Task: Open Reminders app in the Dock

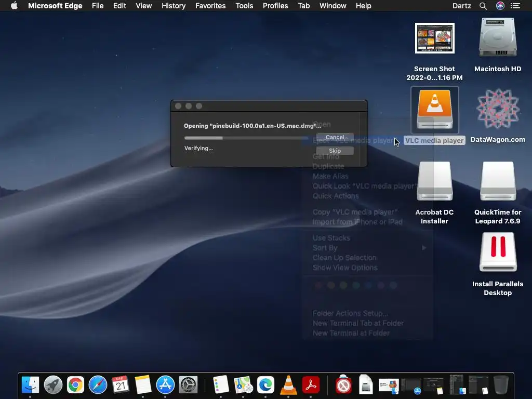Action: coord(221,385)
